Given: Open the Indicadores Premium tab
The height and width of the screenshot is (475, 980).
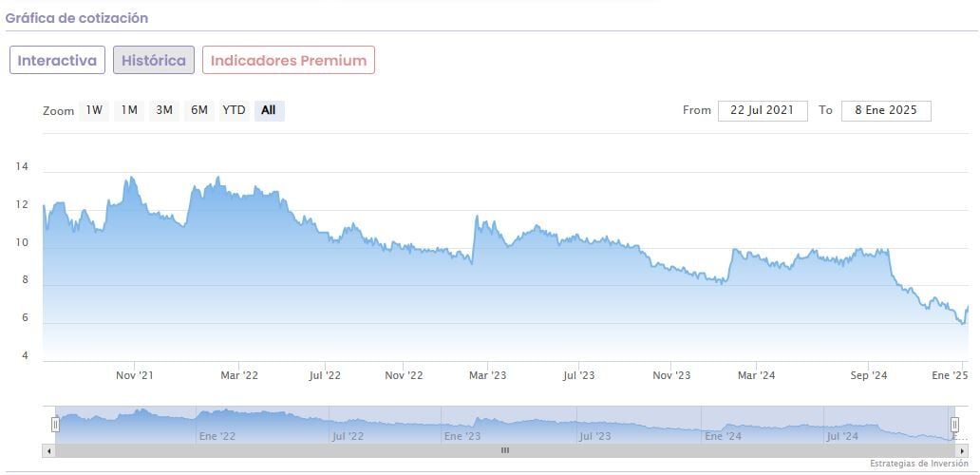Looking at the screenshot, I should (x=289, y=60).
